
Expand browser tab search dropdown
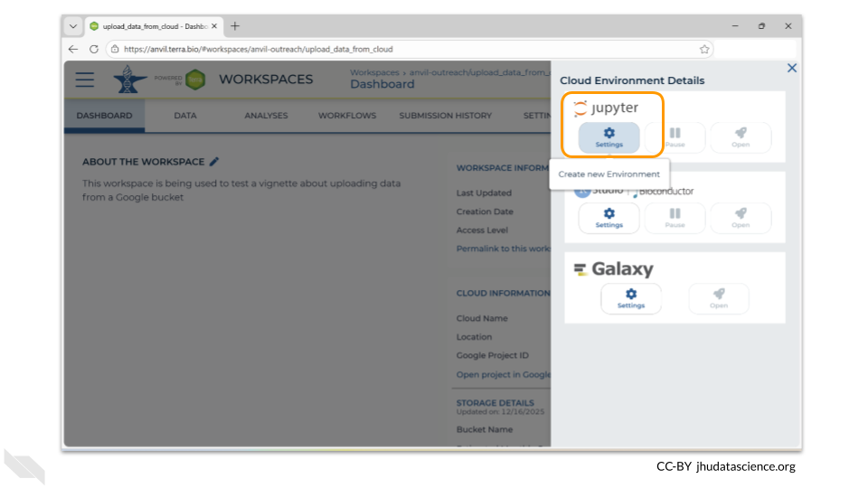pyautogui.click(x=73, y=26)
